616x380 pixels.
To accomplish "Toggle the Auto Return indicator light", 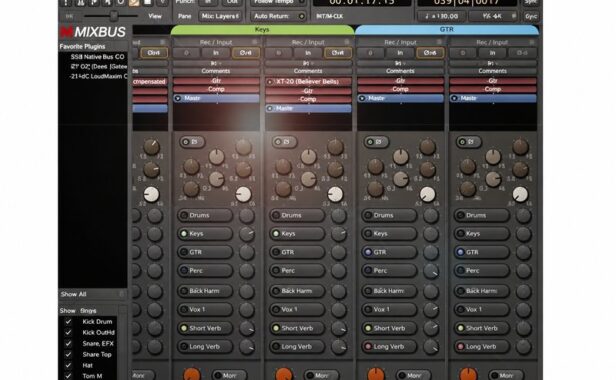I will pos(301,16).
